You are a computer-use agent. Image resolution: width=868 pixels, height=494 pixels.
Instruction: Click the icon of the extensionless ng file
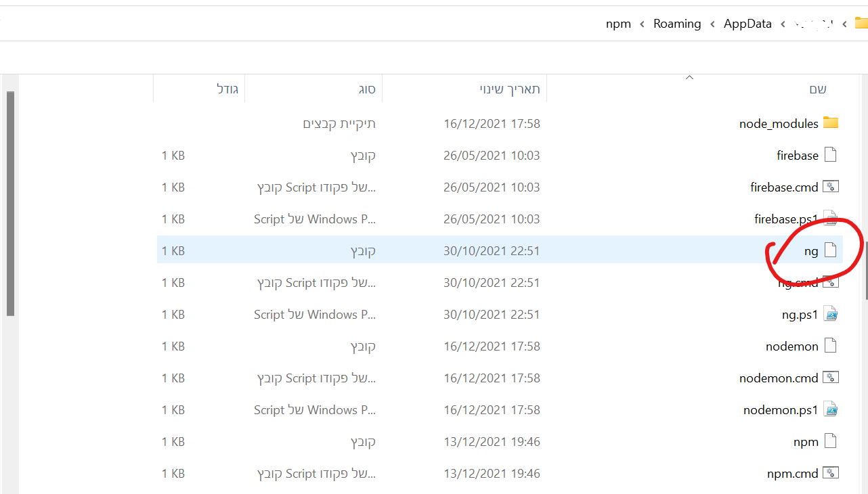[x=831, y=250]
